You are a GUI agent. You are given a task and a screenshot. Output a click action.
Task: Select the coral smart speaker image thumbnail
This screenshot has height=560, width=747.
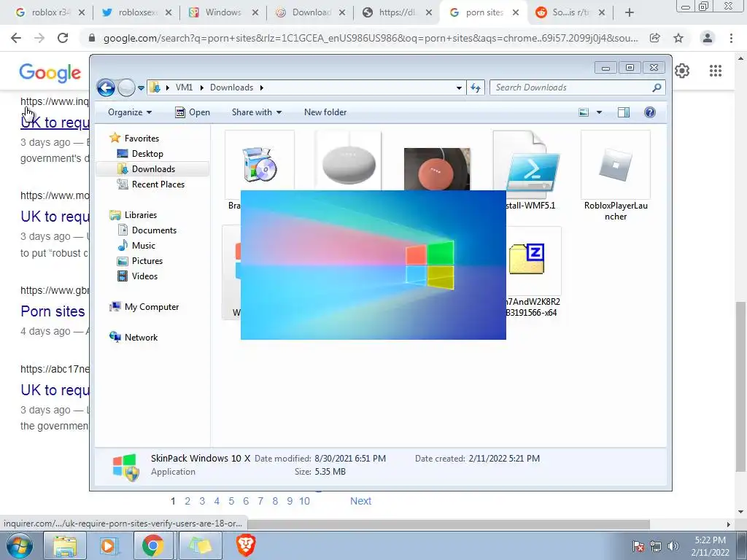[x=437, y=169]
